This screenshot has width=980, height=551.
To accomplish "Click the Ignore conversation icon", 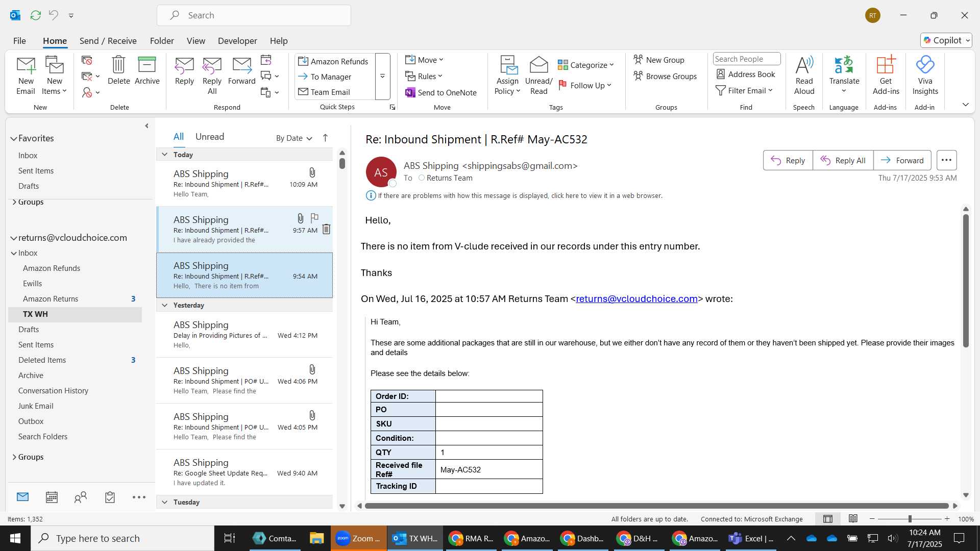I will tap(87, 60).
